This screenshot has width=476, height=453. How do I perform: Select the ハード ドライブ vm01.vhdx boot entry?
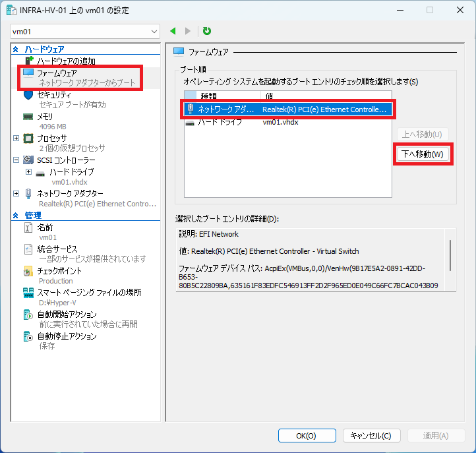288,123
